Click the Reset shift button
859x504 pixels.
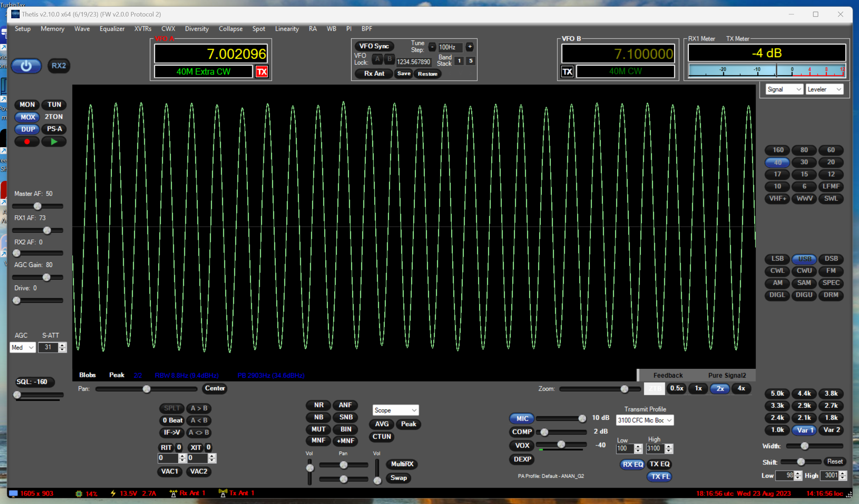point(835,462)
